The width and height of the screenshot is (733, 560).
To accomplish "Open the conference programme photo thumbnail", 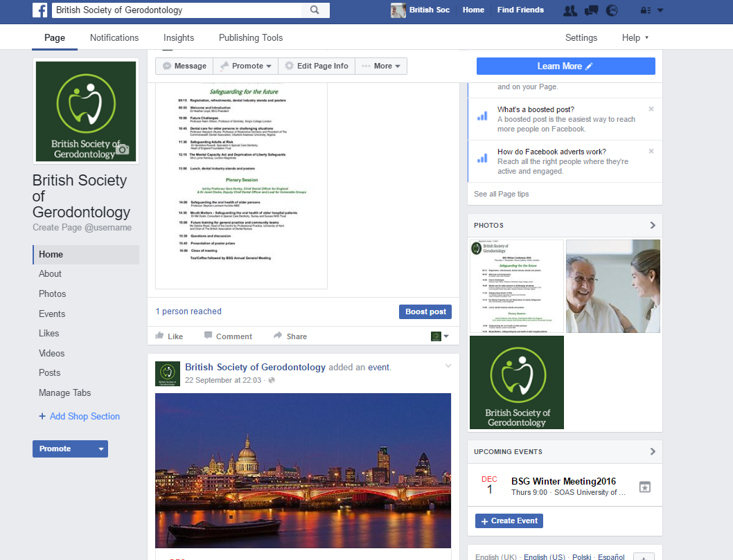I will tap(517, 287).
